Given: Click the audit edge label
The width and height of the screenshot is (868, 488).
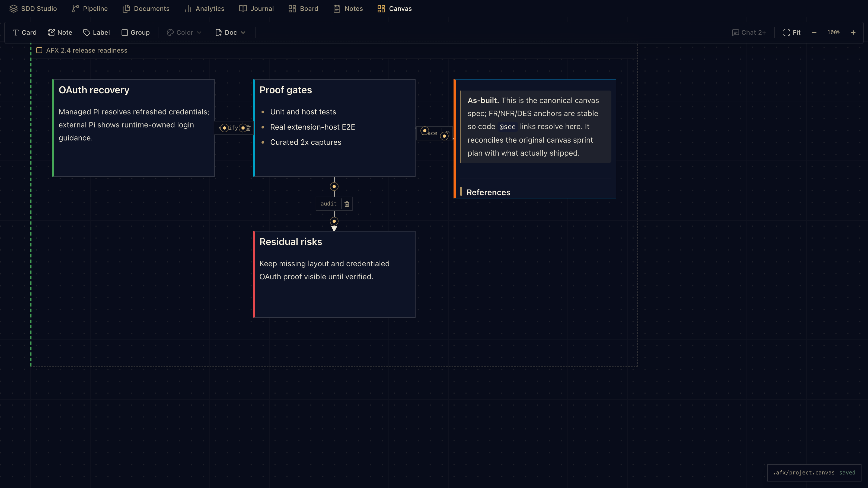Looking at the screenshot, I should (328, 203).
